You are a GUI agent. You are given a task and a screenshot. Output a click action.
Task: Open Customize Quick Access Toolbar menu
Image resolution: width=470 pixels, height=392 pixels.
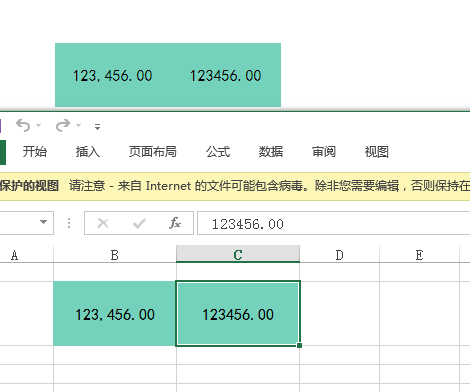click(97, 127)
